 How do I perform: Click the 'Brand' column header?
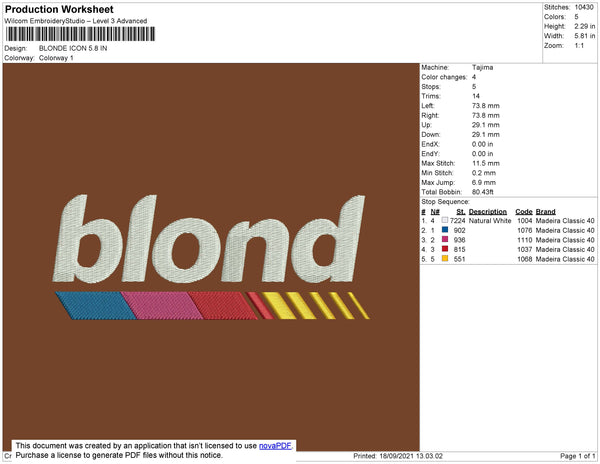545,212
